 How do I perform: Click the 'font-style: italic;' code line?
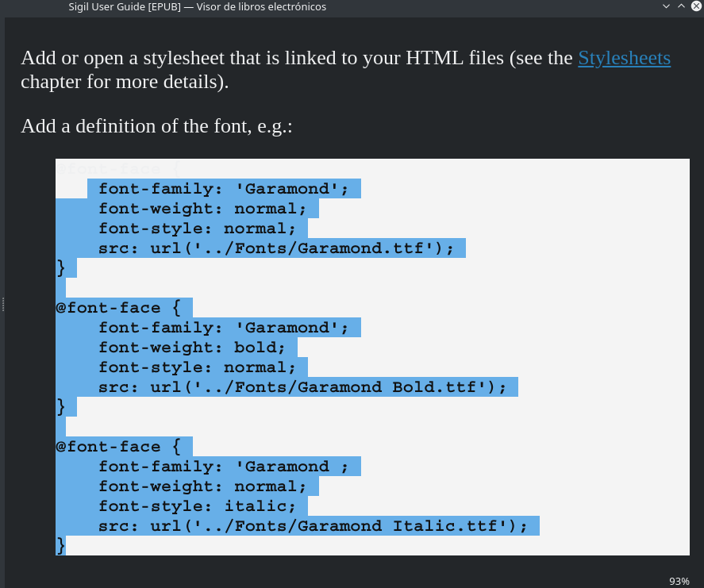pos(197,506)
